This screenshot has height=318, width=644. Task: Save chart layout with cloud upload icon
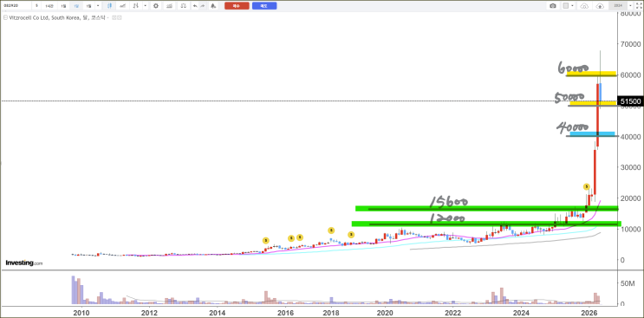point(600,6)
